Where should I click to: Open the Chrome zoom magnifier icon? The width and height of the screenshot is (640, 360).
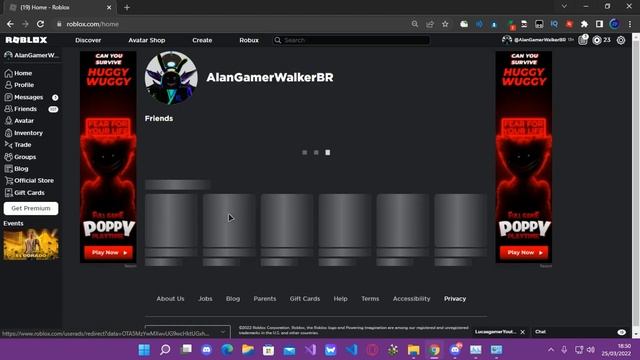coord(415,24)
